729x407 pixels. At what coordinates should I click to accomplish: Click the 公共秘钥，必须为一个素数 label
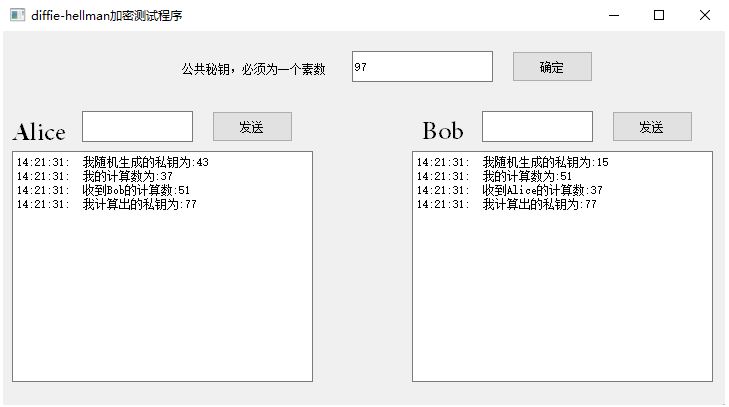(253, 69)
